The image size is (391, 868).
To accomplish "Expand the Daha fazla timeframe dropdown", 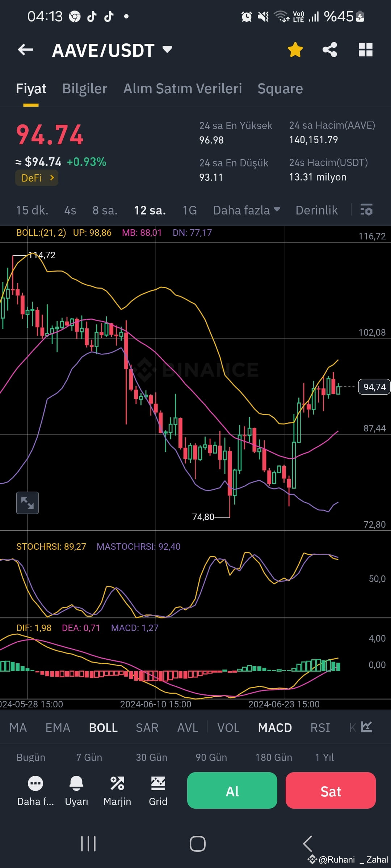I will (247, 210).
